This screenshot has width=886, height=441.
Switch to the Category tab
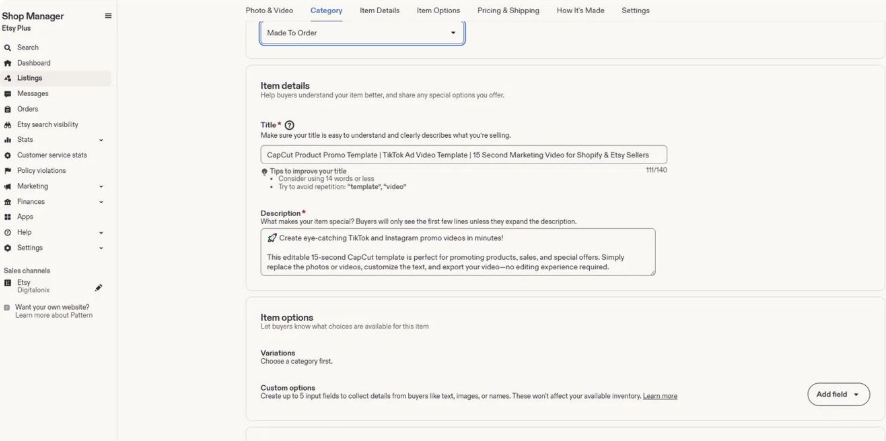point(326,10)
